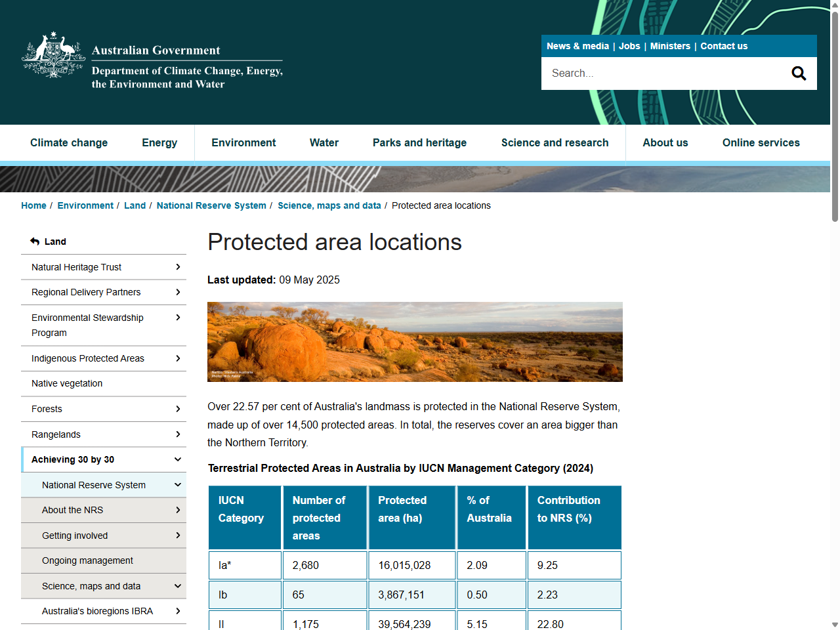Viewport: 840px width, 630px height.
Task: Open the Science and research menu
Action: click(x=555, y=142)
